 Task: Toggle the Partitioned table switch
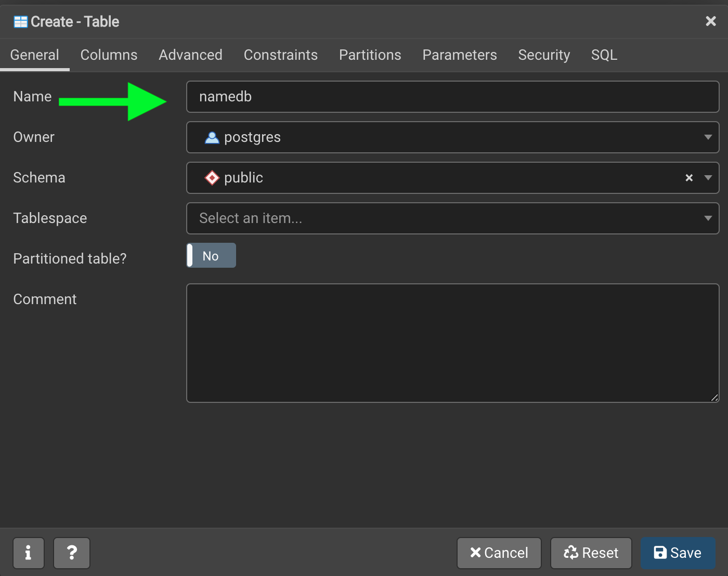211,256
